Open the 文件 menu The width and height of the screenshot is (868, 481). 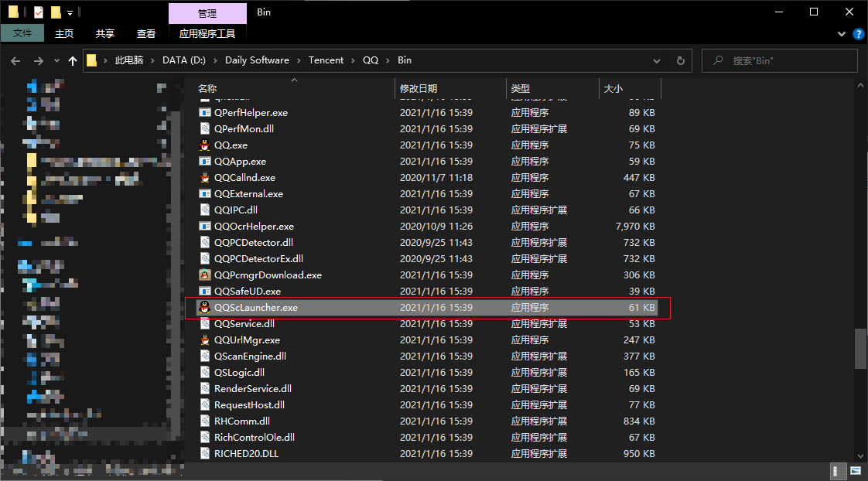tap(22, 33)
